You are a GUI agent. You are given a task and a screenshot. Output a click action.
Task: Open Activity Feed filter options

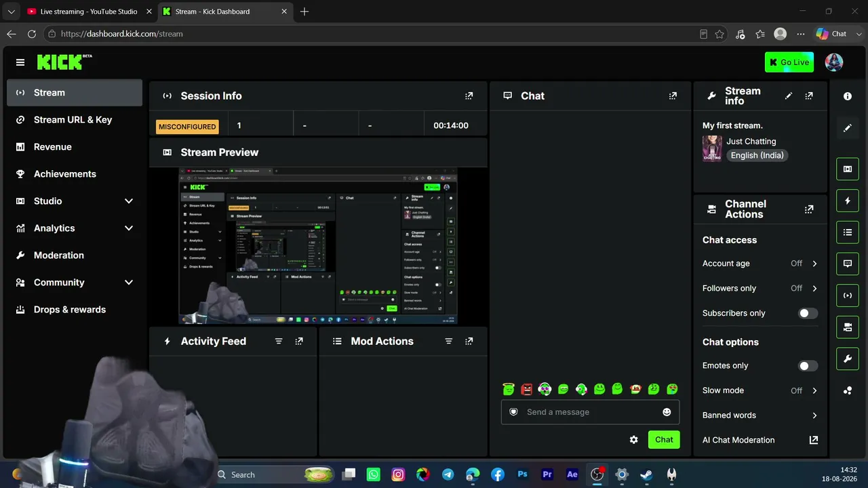[279, 342]
